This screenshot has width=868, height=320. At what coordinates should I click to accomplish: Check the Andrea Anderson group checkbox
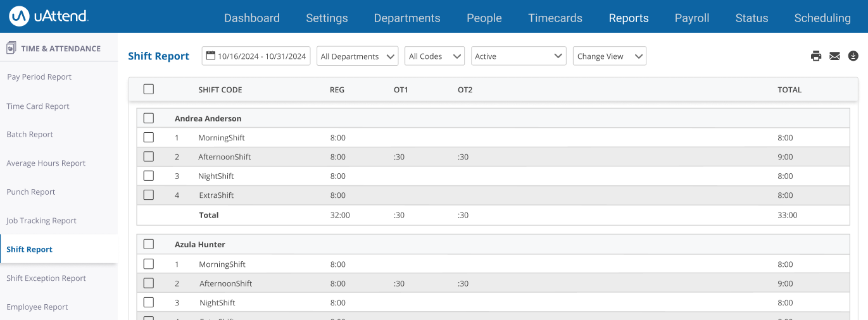pos(149,118)
